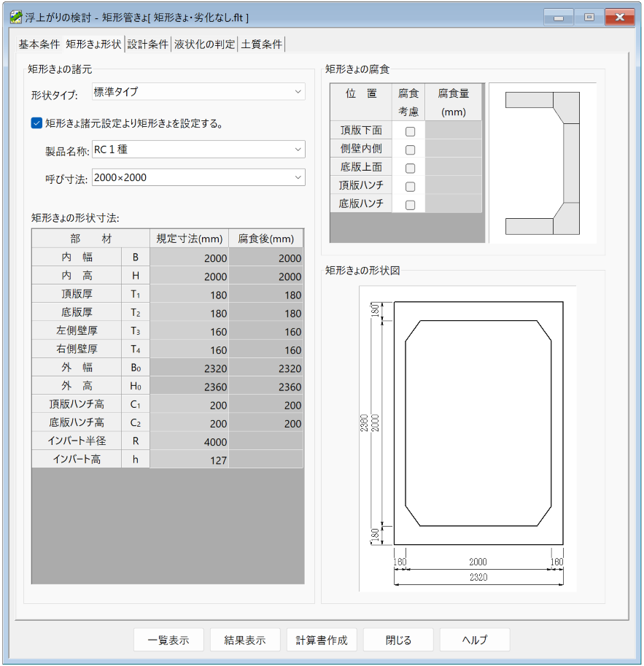Go to the 液状化の判定 tab
The height and width of the screenshot is (666, 644).
[x=204, y=44]
